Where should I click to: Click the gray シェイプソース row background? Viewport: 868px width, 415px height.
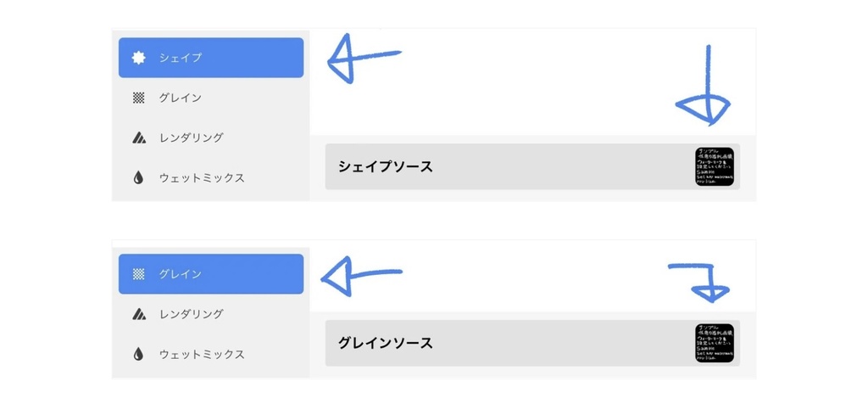coord(559,166)
